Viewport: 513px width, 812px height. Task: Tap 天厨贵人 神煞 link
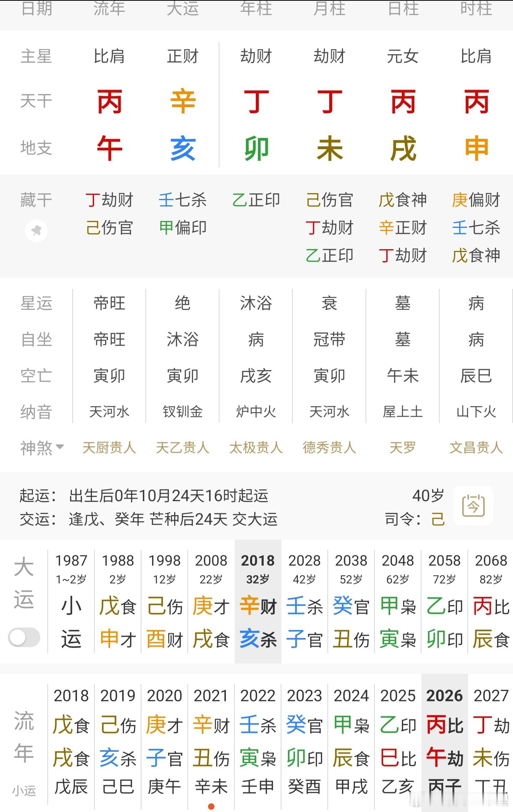[x=109, y=447]
